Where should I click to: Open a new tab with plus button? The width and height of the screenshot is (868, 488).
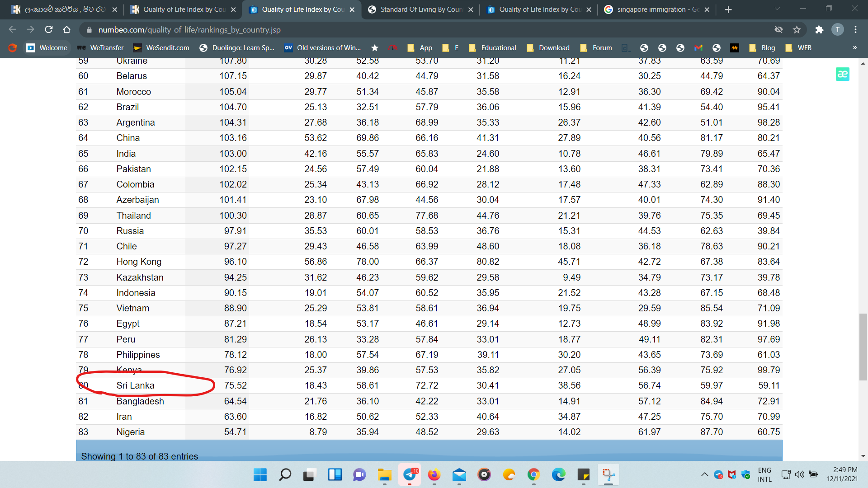(728, 9)
